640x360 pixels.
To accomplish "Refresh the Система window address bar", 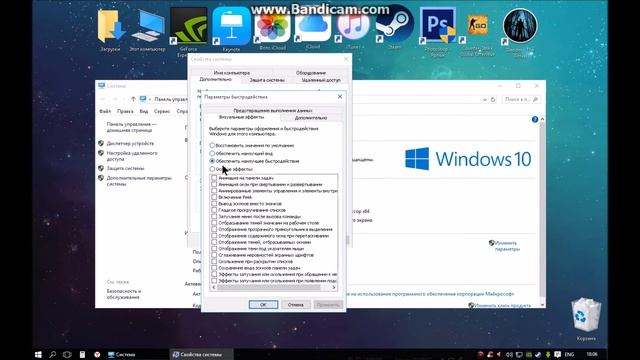I will 493,99.
